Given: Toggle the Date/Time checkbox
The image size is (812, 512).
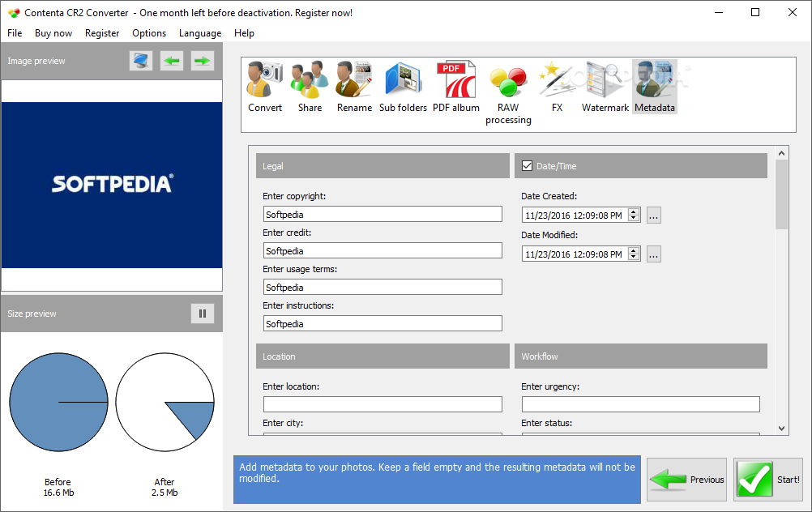Looking at the screenshot, I should click(528, 165).
